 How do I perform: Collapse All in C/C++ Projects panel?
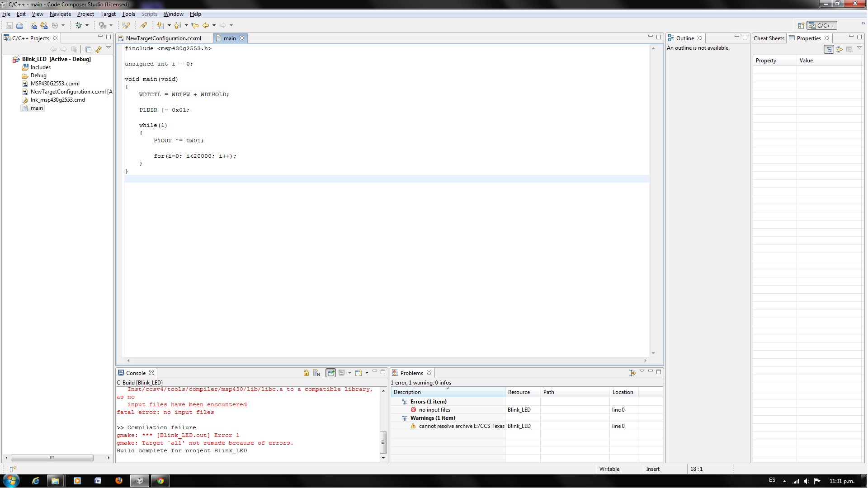[x=88, y=49]
